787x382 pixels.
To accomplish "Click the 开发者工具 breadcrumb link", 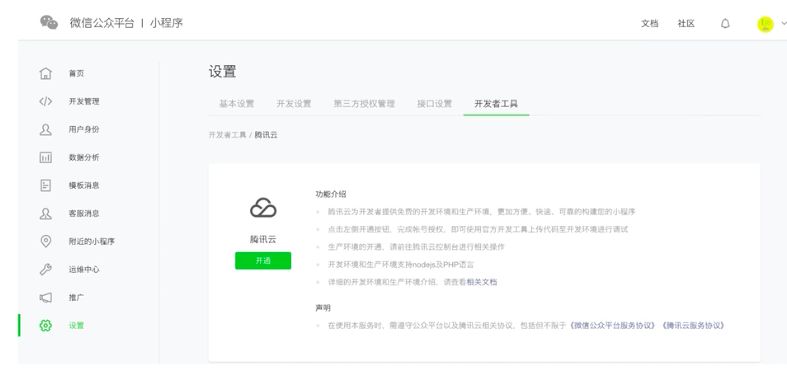I will coord(227,135).
